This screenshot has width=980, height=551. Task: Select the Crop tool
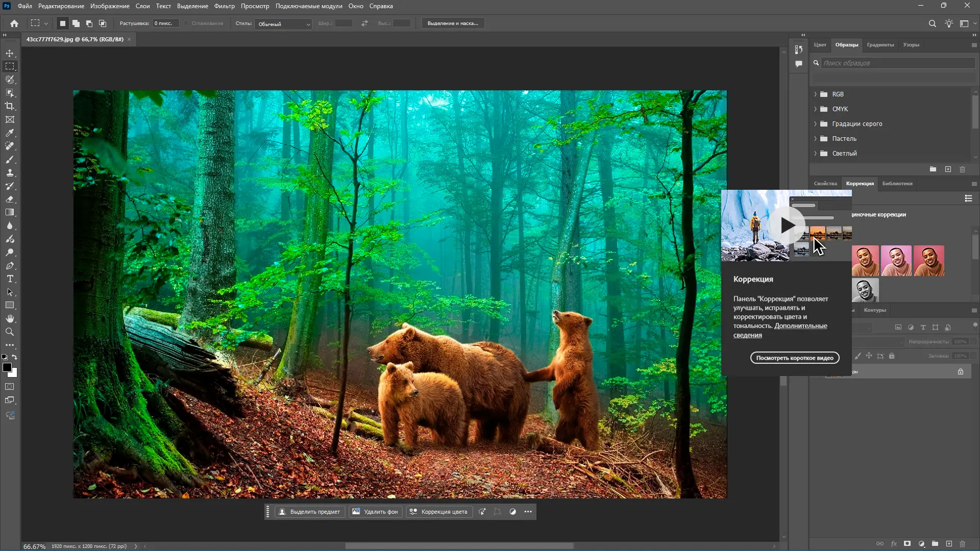coord(10,106)
